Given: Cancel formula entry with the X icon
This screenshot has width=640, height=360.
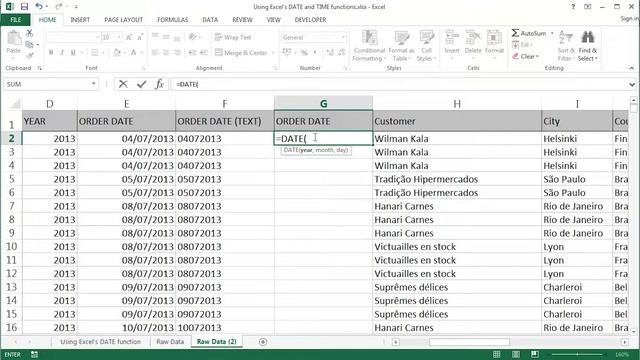Looking at the screenshot, I should click(x=123, y=84).
